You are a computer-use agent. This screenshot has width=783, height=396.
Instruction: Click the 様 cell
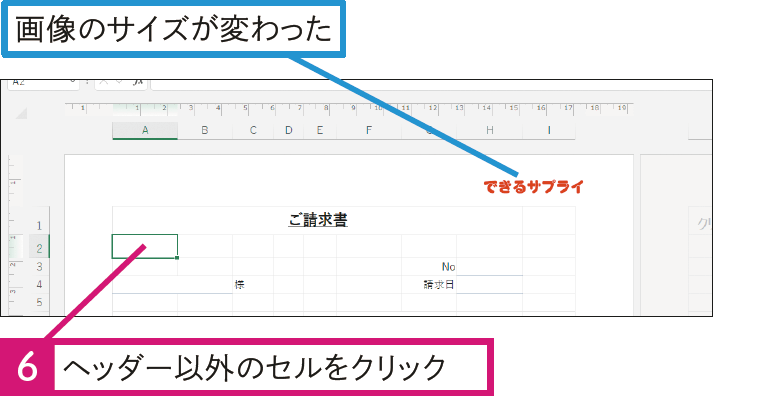pos(253,285)
